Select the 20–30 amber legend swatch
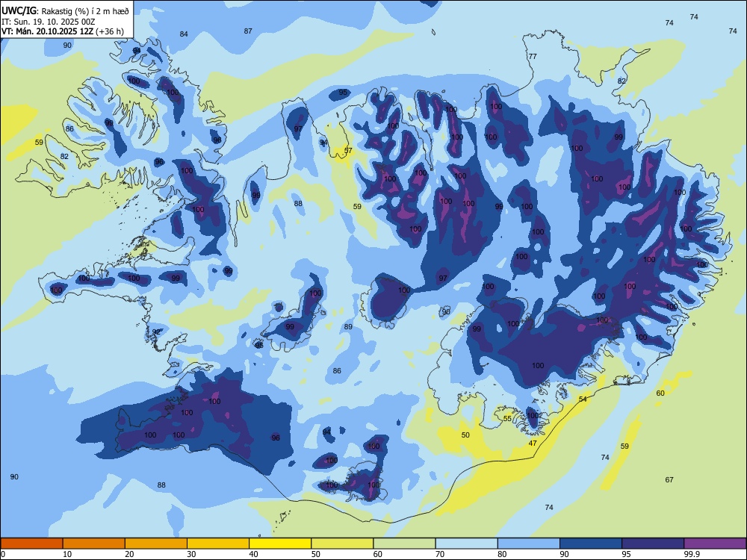 156,544
